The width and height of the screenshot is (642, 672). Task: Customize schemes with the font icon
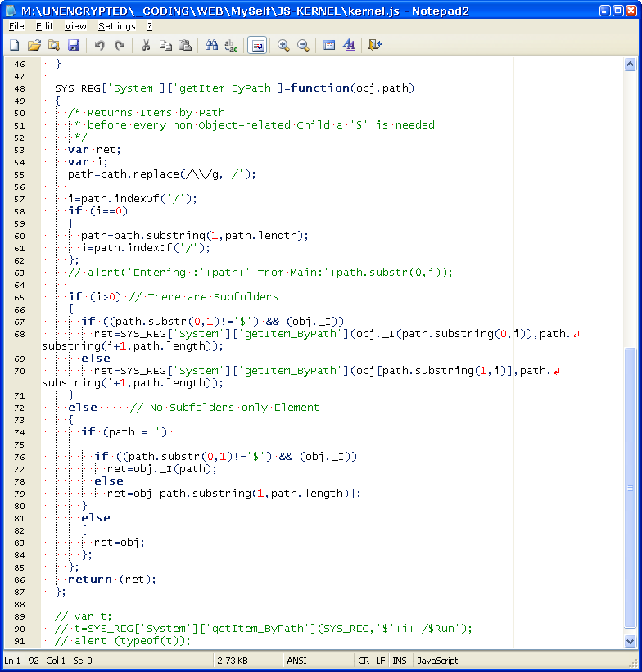click(x=349, y=45)
